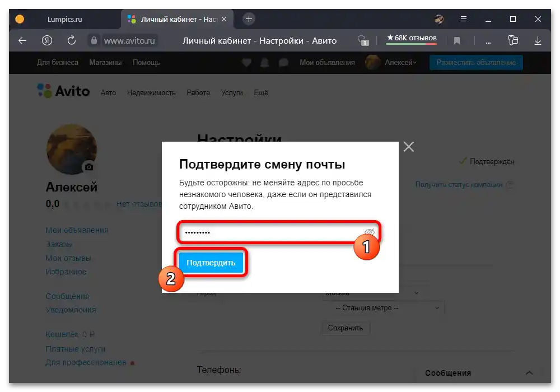Open the Работа category
This screenshot has height=392, width=560.
click(x=198, y=93)
